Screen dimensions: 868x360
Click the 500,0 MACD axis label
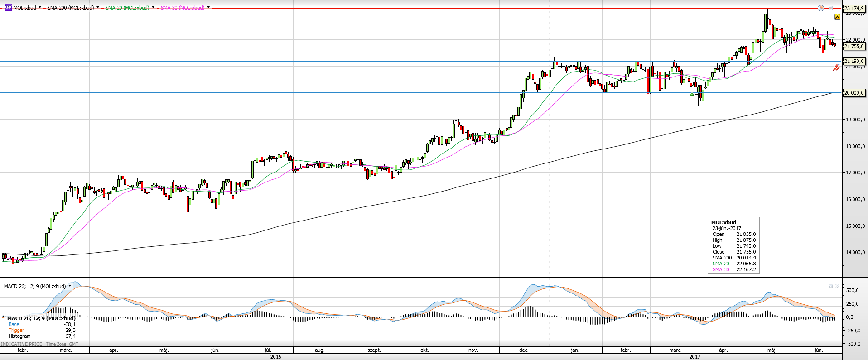(x=853, y=290)
